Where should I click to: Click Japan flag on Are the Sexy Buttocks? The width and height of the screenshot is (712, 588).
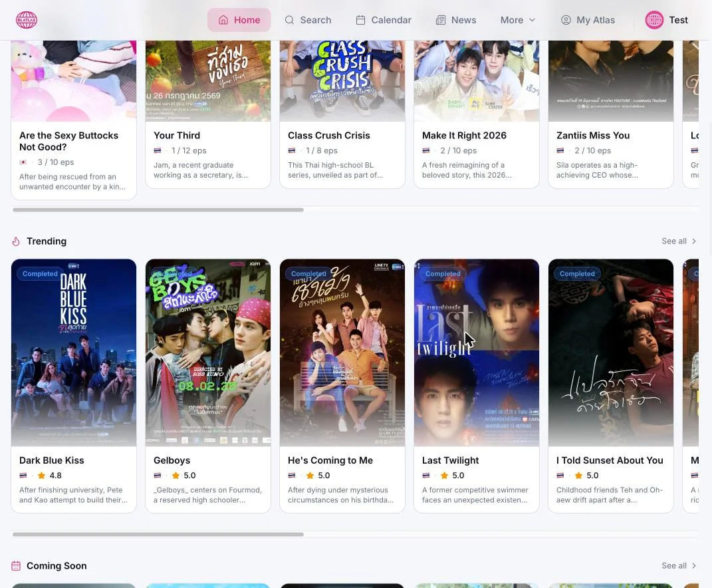[x=23, y=162]
